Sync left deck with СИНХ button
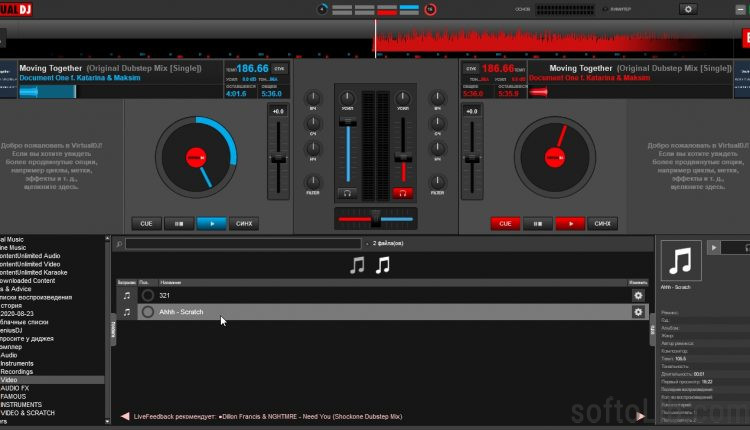 (244, 223)
